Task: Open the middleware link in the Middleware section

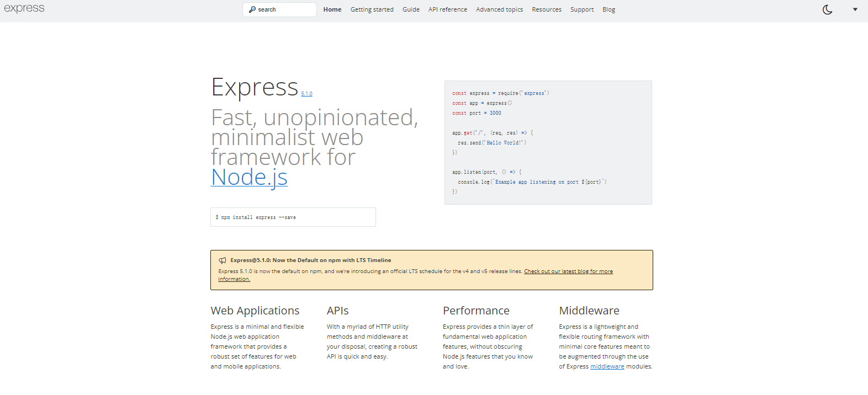Action: [607, 366]
